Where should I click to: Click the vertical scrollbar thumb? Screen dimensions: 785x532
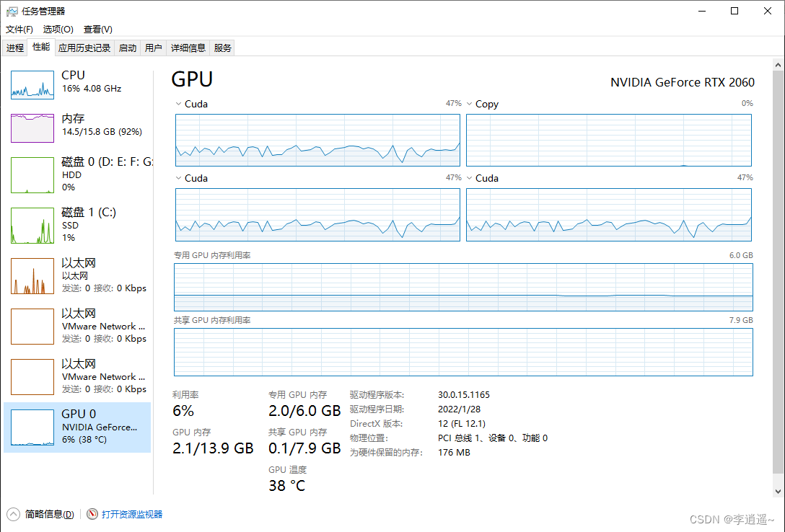point(778,272)
